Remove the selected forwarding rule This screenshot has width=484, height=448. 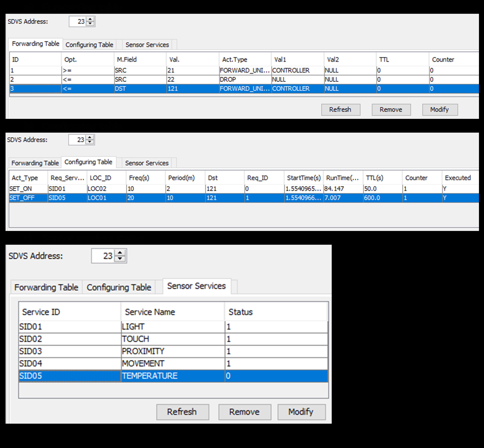click(391, 110)
